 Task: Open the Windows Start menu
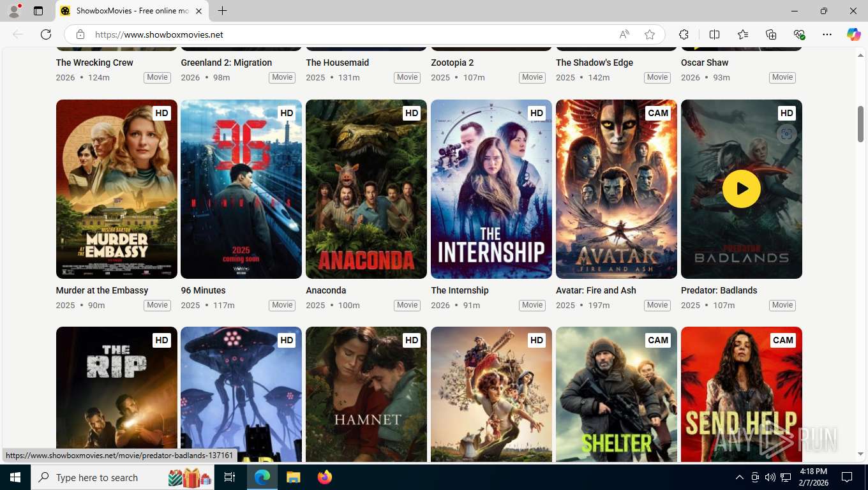(15, 477)
